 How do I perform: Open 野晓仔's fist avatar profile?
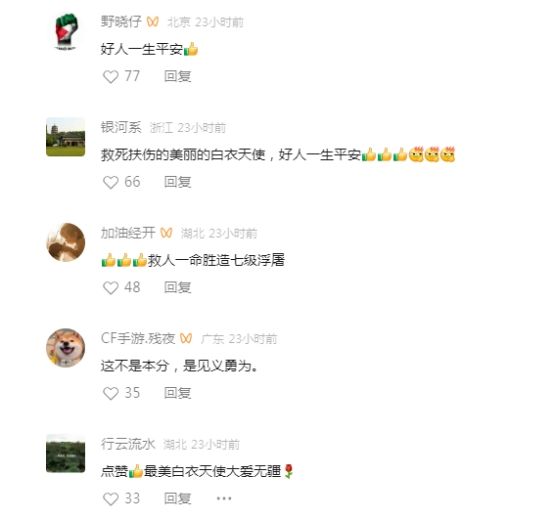[66, 31]
